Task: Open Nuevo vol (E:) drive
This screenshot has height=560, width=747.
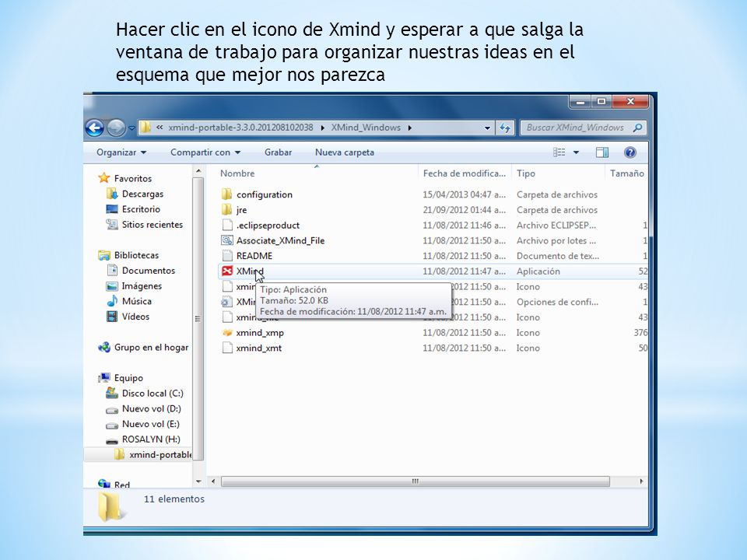Action: [x=151, y=424]
